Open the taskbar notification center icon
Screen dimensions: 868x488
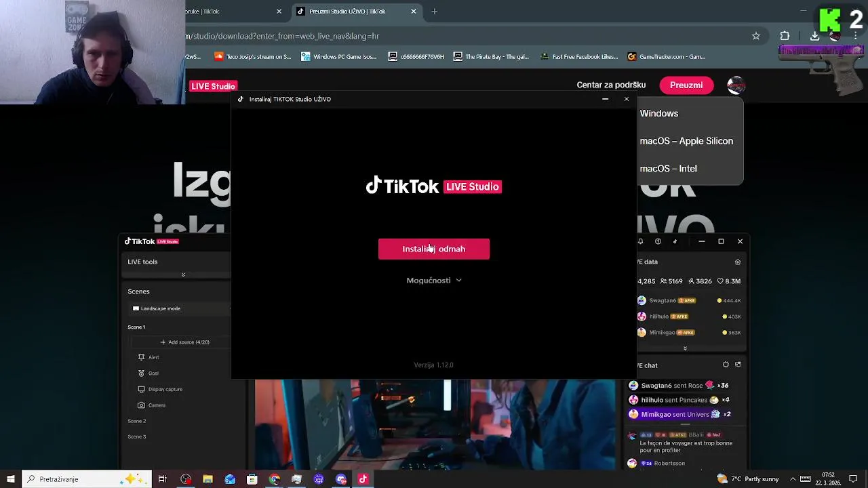tap(854, 479)
